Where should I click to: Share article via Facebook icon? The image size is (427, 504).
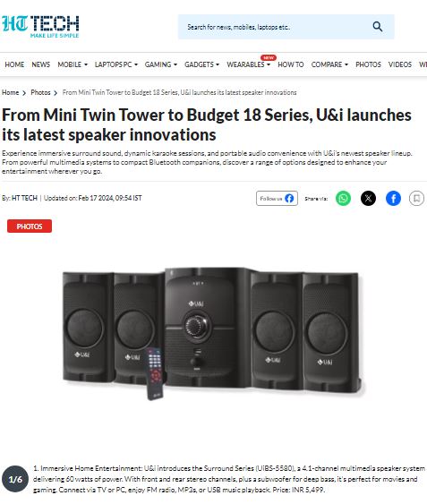[393, 199]
